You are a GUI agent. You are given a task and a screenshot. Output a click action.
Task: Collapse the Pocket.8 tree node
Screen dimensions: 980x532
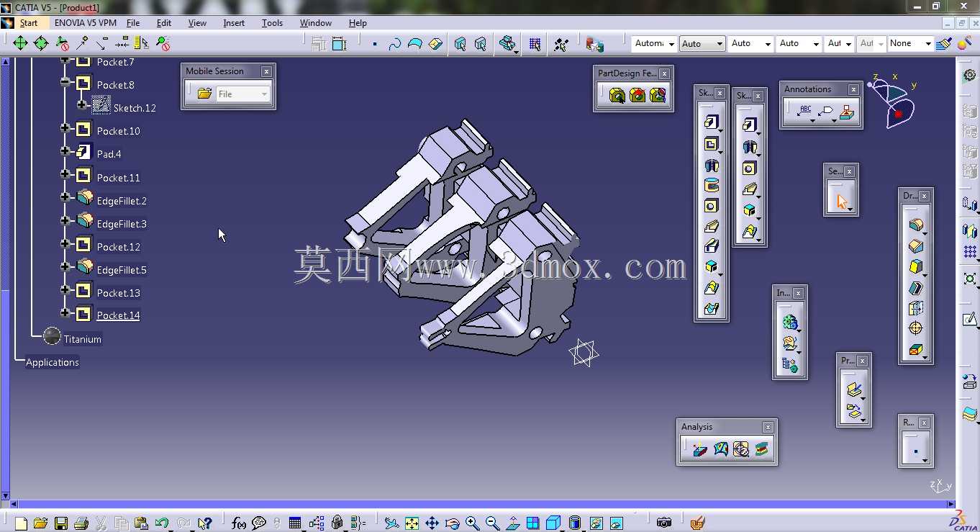pyautogui.click(x=65, y=83)
